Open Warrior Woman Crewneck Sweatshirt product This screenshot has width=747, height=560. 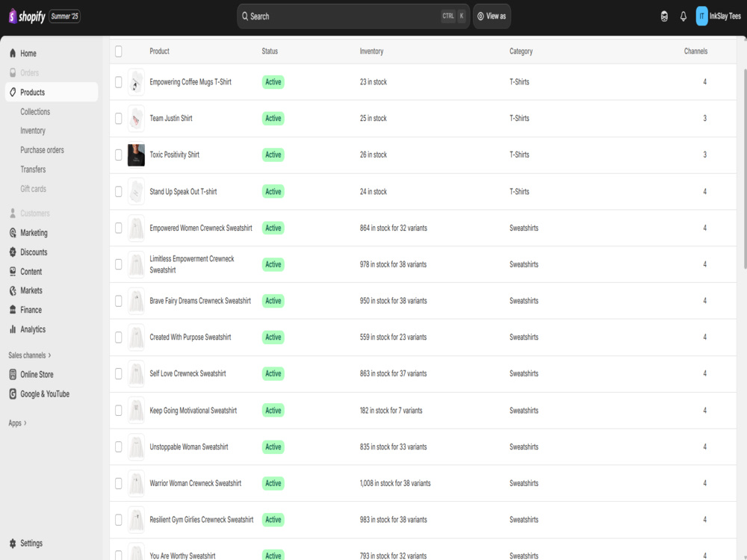(195, 483)
